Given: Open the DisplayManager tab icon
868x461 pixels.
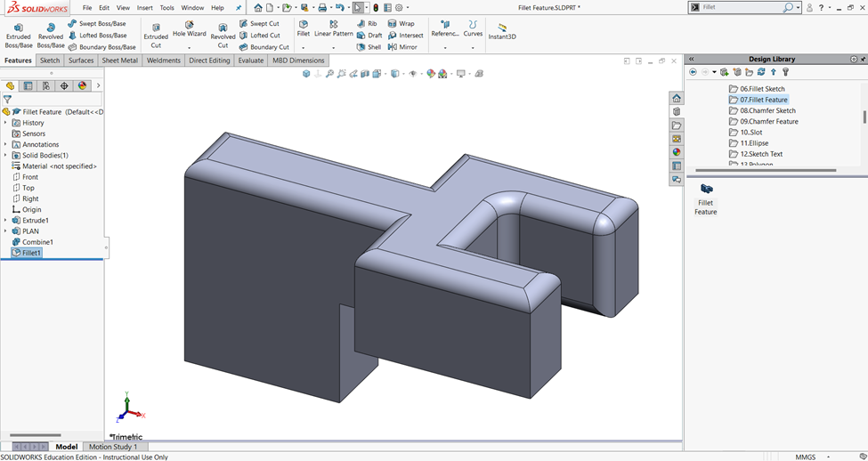Looking at the screenshot, I should (83, 85).
